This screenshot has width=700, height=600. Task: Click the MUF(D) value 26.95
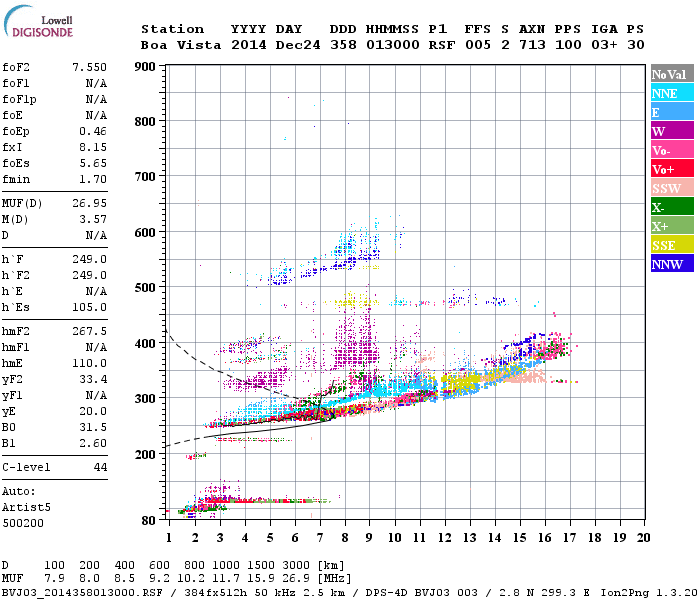[x=89, y=204]
